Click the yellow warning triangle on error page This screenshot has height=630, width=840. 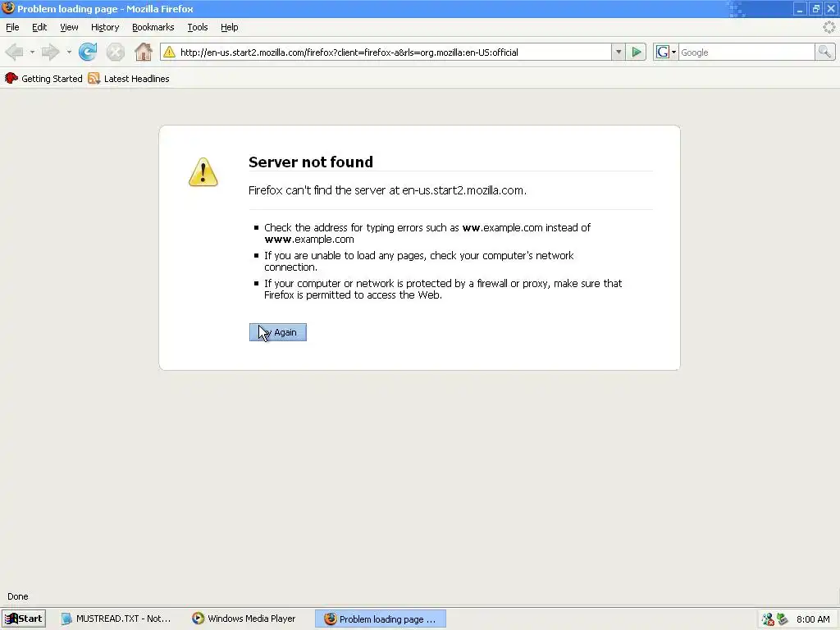pos(203,172)
